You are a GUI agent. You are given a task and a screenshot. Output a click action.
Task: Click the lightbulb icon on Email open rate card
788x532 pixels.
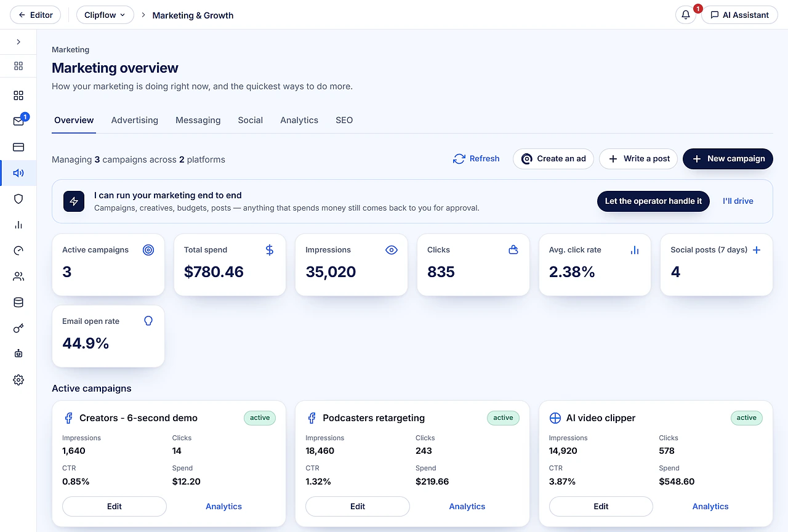(148, 321)
